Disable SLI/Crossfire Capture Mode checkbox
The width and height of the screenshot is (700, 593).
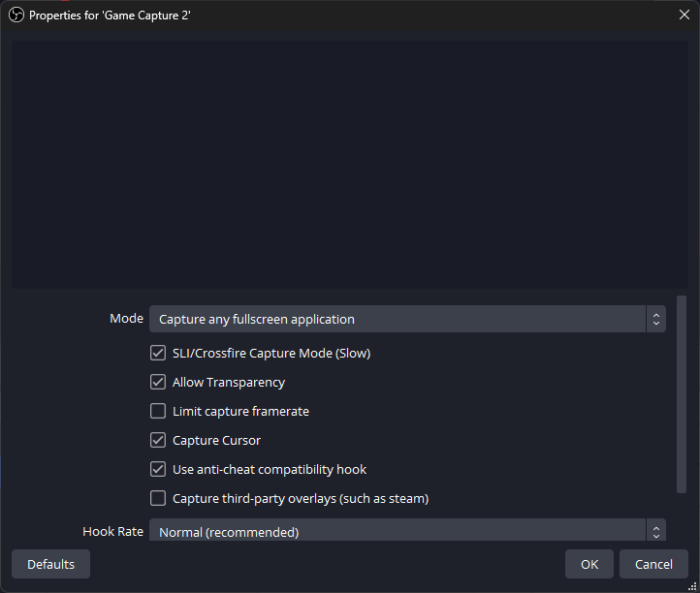click(x=158, y=353)
